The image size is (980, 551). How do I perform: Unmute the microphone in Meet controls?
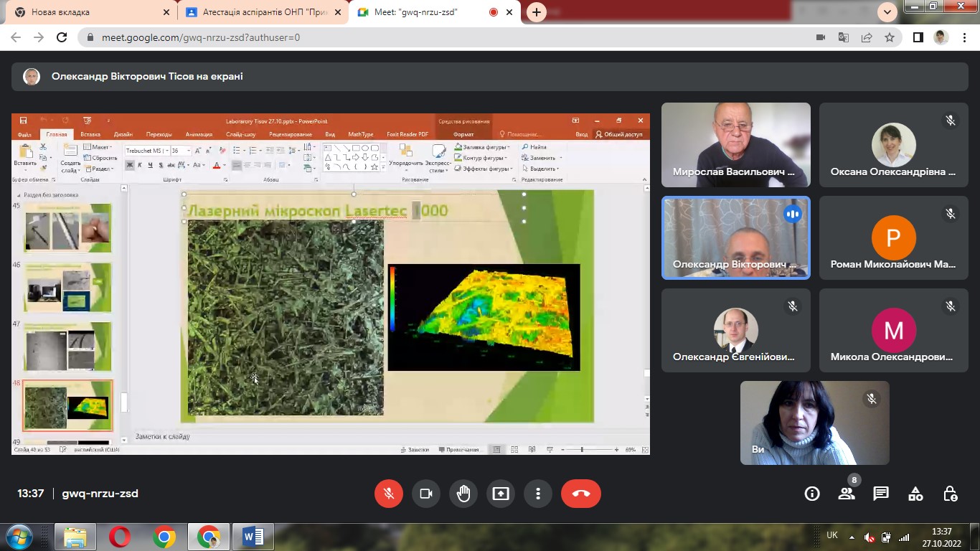tap(389, 494)
